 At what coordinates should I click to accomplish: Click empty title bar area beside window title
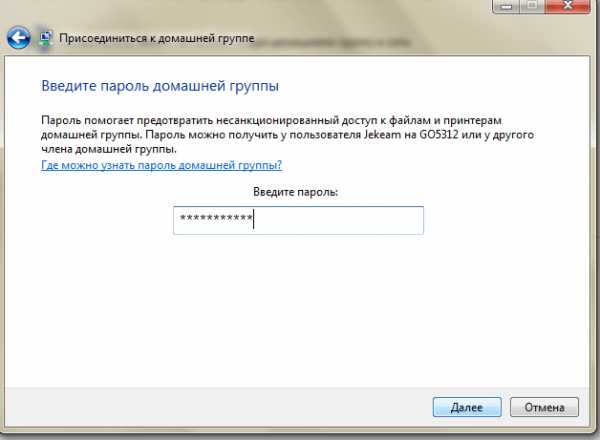[400, 39]
